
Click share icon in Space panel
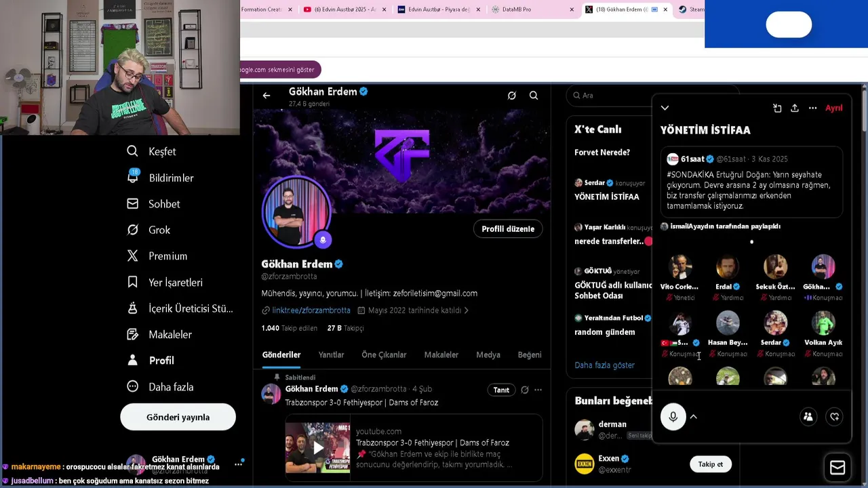point(795,108)
